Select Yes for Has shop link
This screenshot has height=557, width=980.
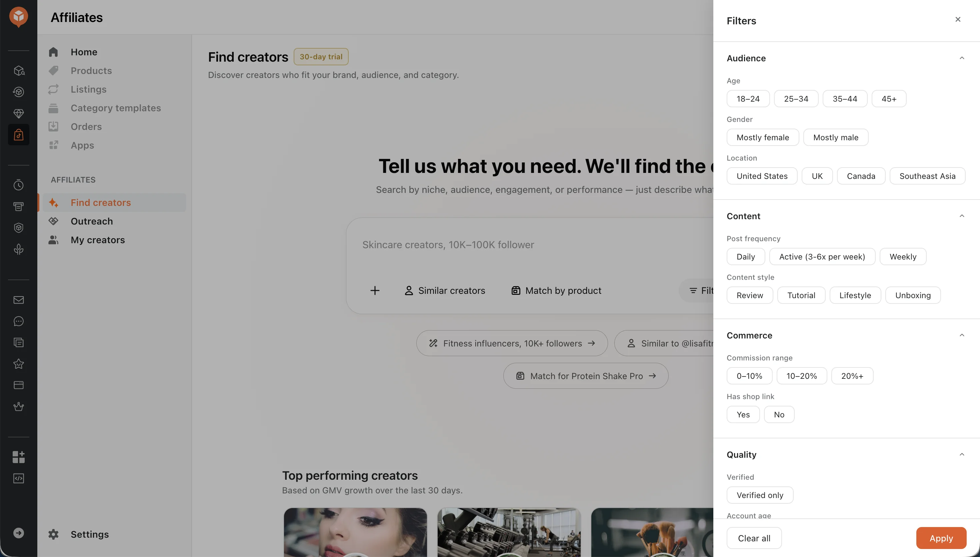743,415
